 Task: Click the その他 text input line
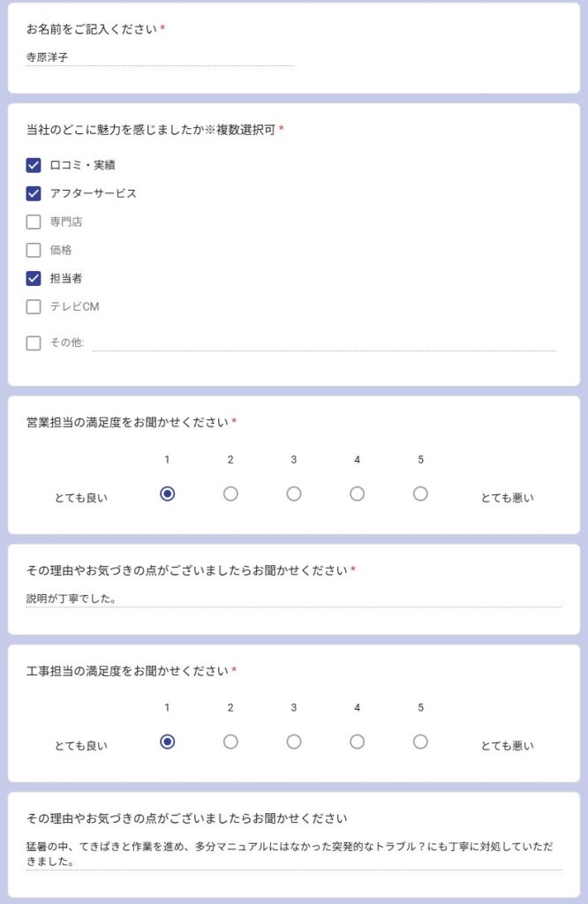[x=325, y=343]
